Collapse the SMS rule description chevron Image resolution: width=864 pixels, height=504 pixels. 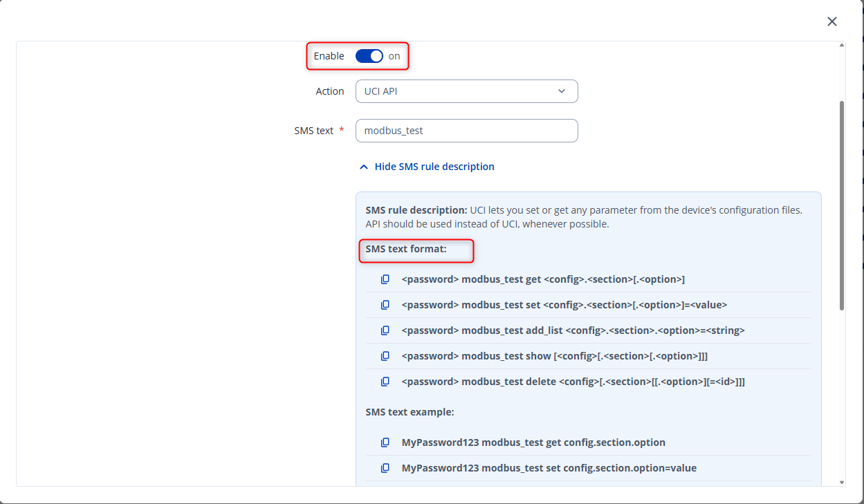pos(363,167)
